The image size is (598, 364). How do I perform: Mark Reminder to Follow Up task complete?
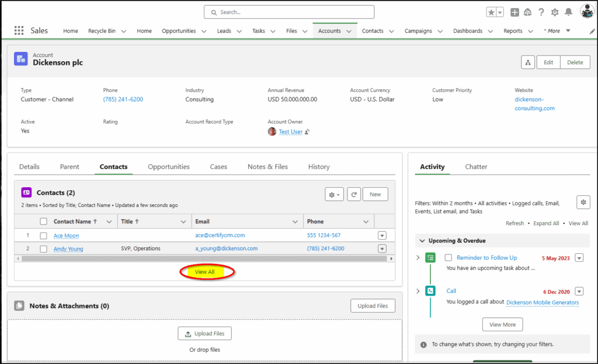pos(448,258)
